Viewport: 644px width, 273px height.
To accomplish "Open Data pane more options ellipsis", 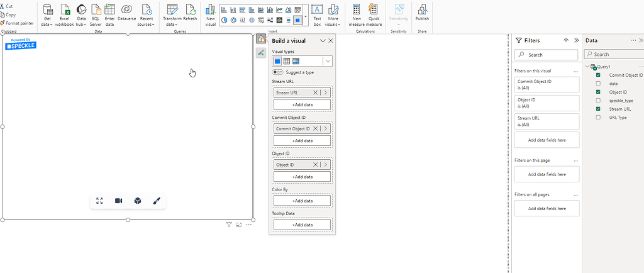I will click(x=633, y=40).
